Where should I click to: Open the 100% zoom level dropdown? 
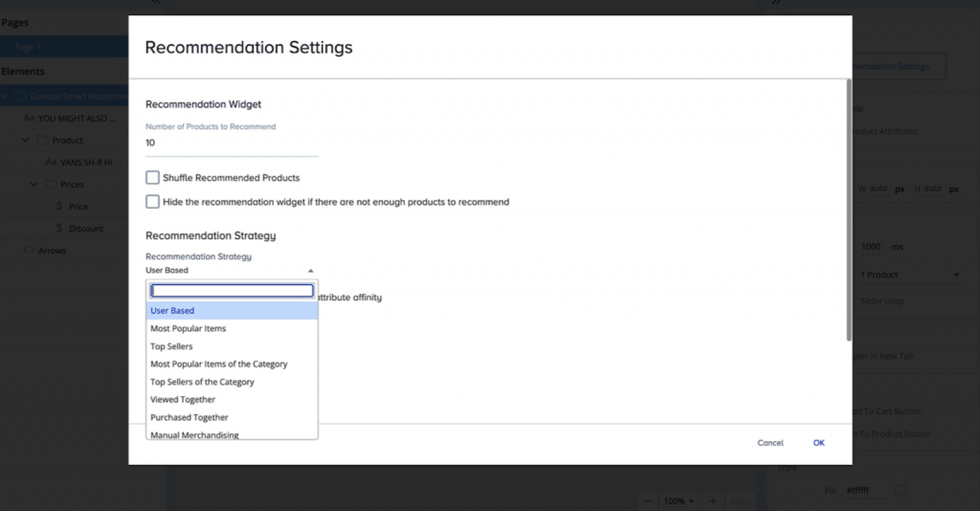coord(679,500)
